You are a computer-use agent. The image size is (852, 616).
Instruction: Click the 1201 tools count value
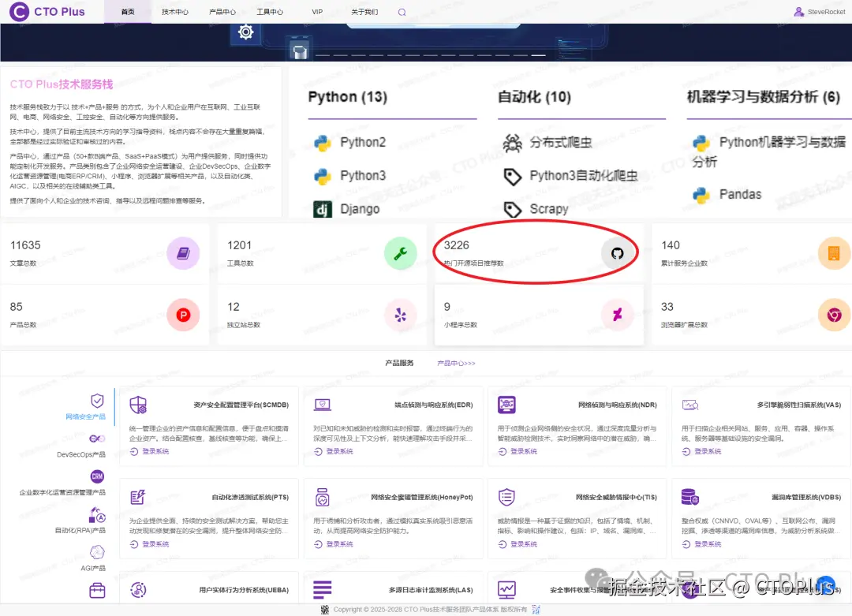239,245
